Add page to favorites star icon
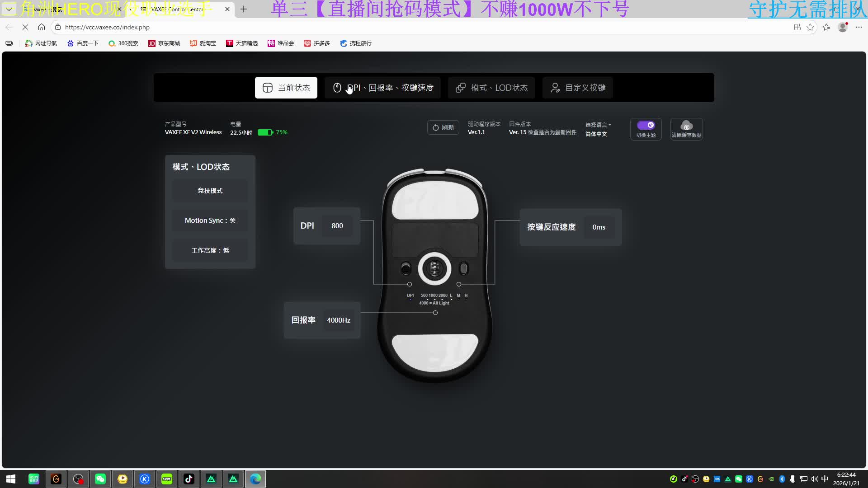The width and height of the screenshot is (868, 488). [x=810, y=27]
